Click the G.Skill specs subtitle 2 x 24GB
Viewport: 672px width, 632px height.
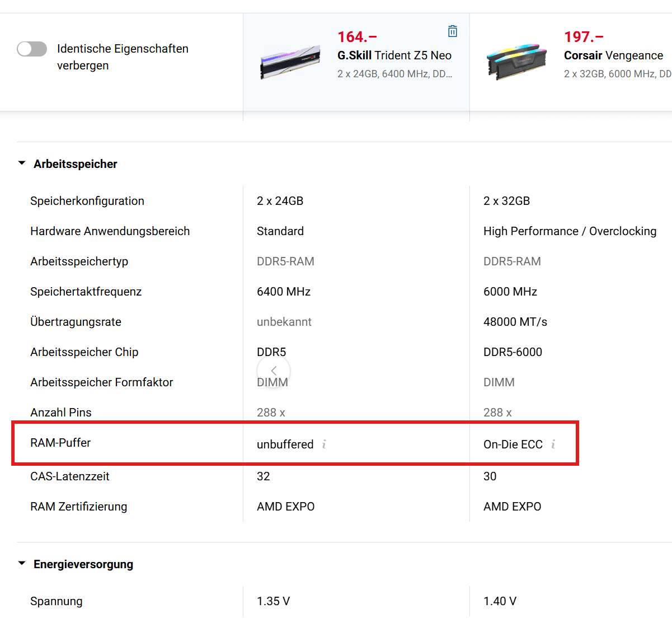(x=394, y=74)
